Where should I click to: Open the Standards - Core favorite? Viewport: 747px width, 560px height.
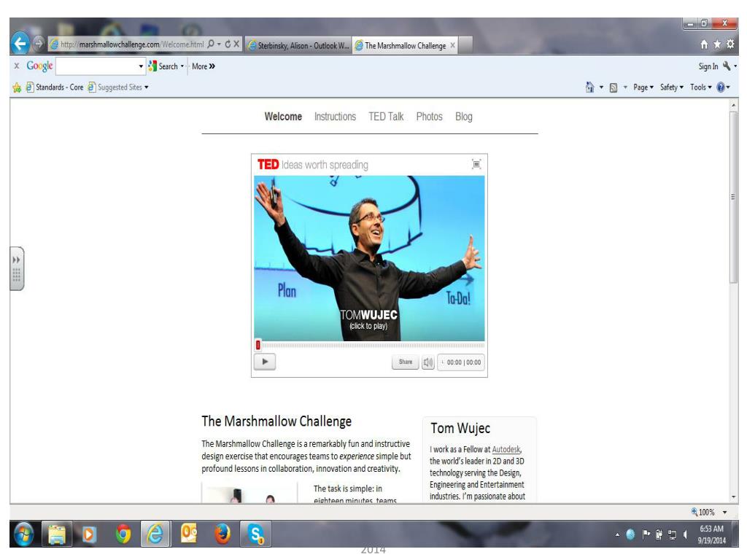[x=55, y=87]
